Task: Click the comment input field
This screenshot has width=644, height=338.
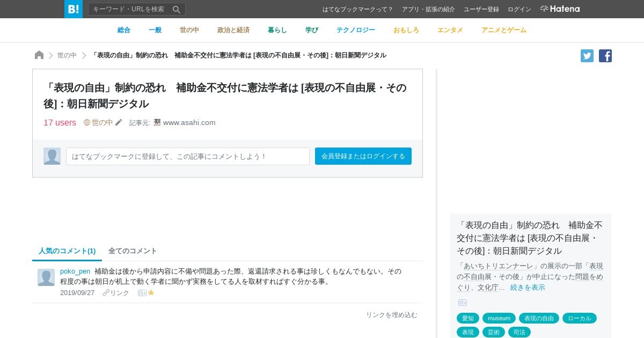Action: coord(188,156)
